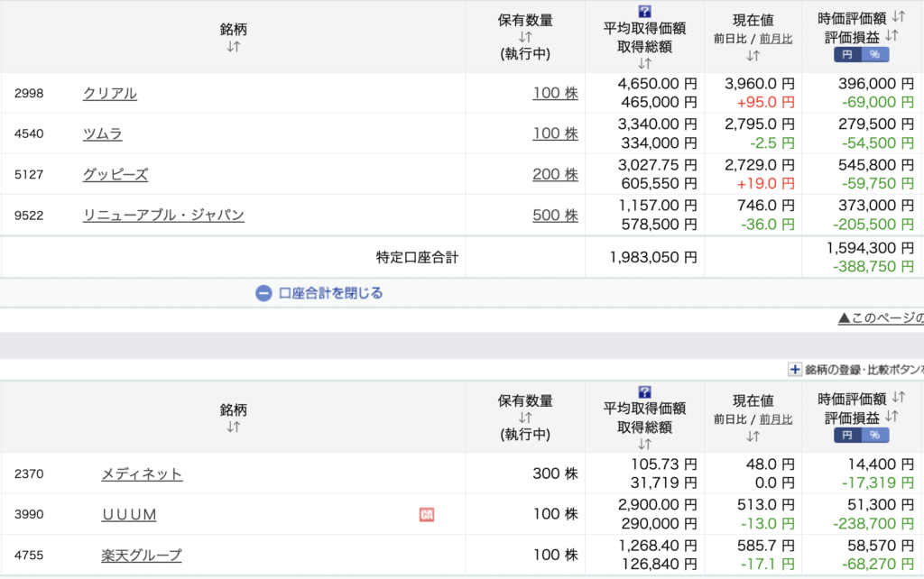Sort lower table by 評価損益 arrows

(892, 416)
